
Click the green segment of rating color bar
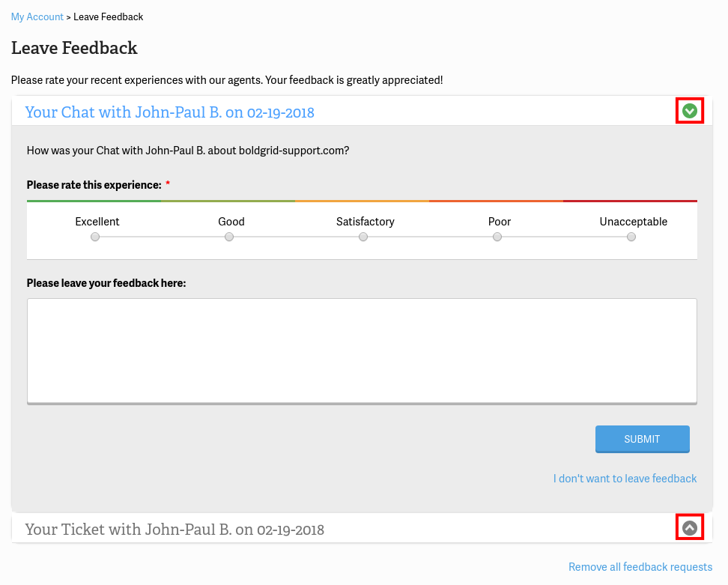pos(94,201)
